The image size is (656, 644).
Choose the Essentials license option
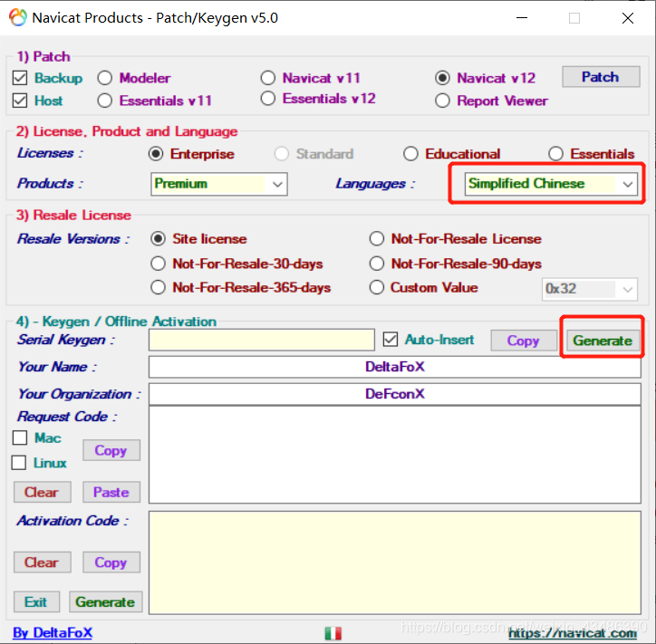click(x=555, y=154)
